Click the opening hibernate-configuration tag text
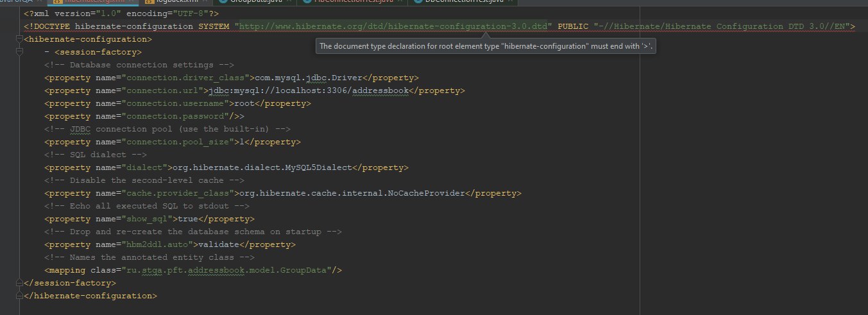This screenshot has width=868, height=315. coord(88,39)
